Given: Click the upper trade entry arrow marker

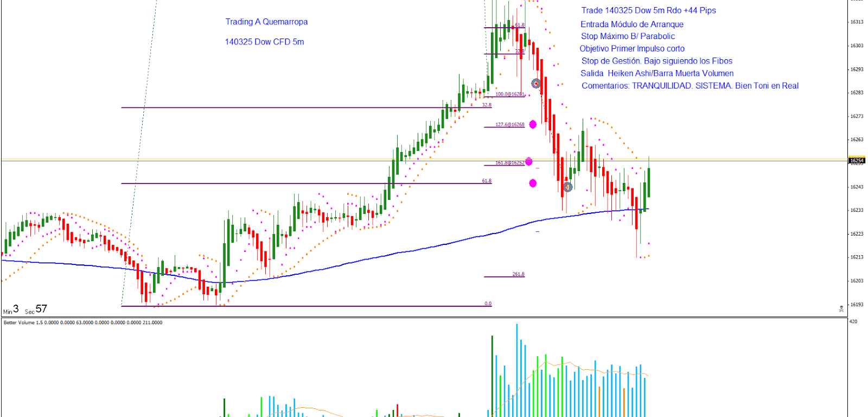Looking at the screenshot, I should (536, 84).
